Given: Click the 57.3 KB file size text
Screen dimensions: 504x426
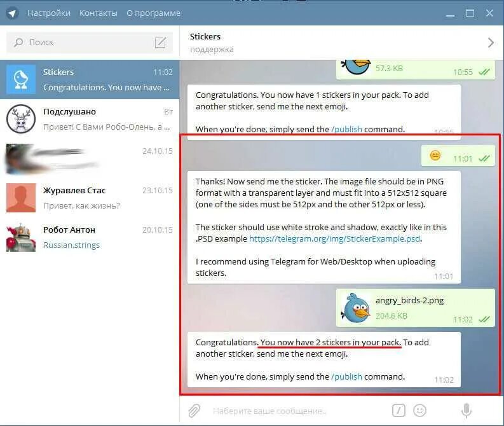Looking at the screenshot, I should click(389, 68).
